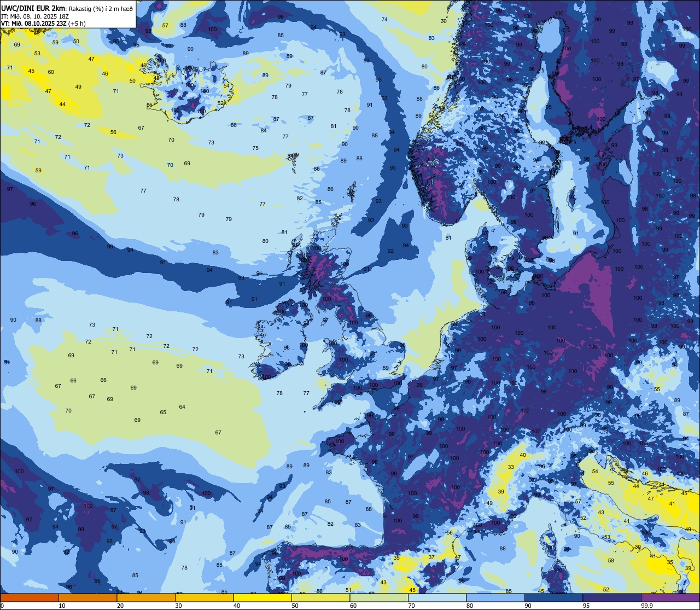Click the 'Rakastig (%) í 2 m hæð' parameter label
The width and height of the screenshot is (700, 610).
101,8
